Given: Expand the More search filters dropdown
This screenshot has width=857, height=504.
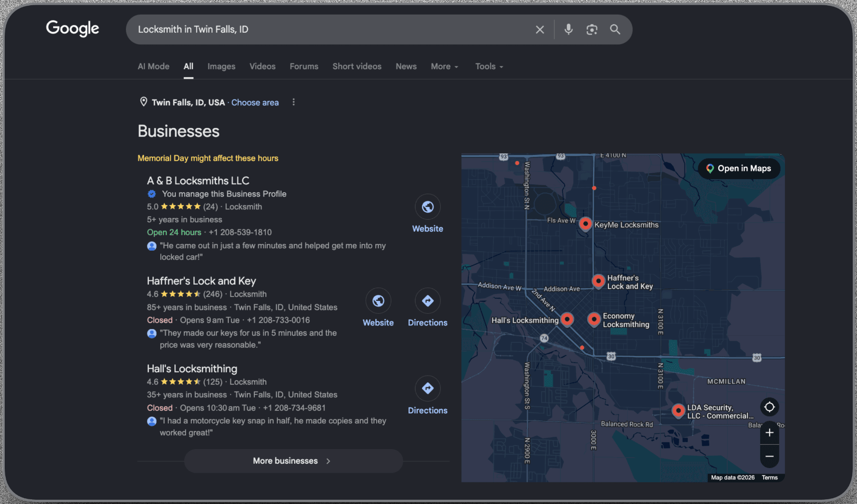Looking at the screenshot, I should tap(444, 66).
